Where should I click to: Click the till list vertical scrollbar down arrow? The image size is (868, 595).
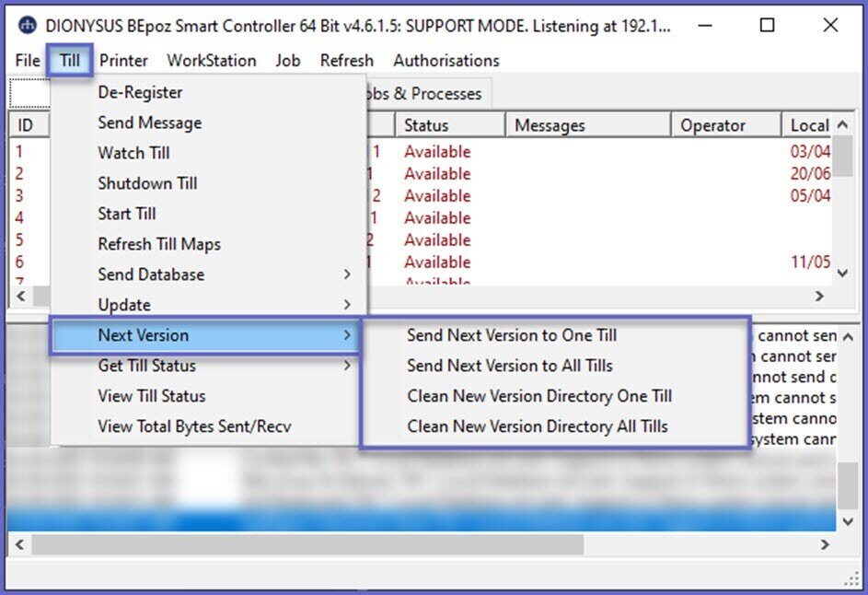coord(843,273)
